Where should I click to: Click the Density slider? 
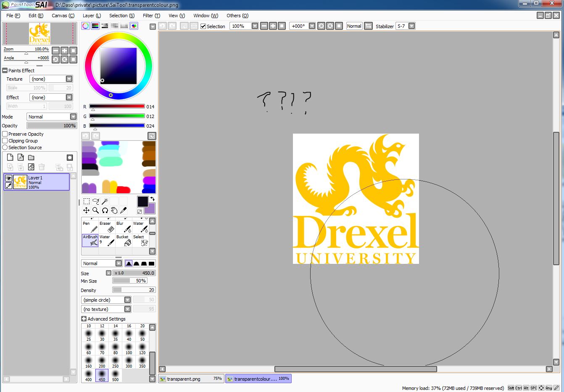coord(134,290)
